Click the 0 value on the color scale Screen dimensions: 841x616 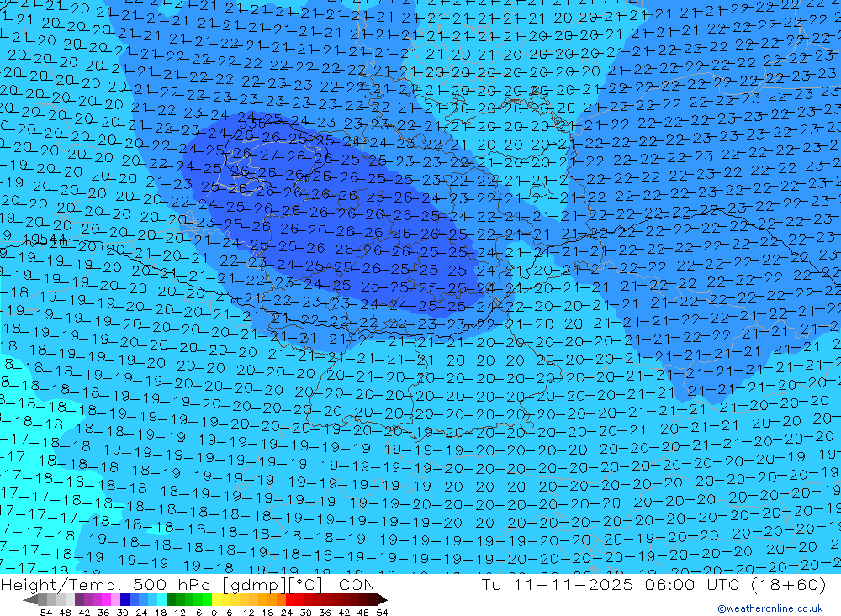point(214,613)
